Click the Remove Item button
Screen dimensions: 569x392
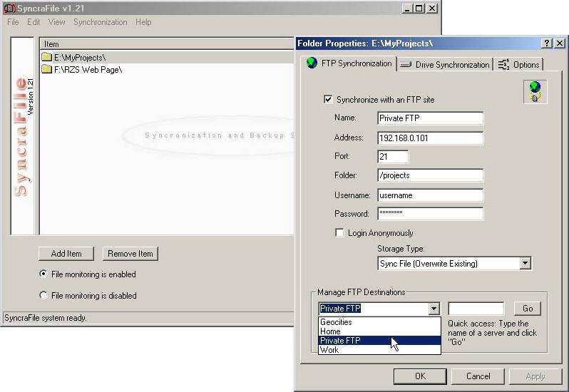[130, 254]
